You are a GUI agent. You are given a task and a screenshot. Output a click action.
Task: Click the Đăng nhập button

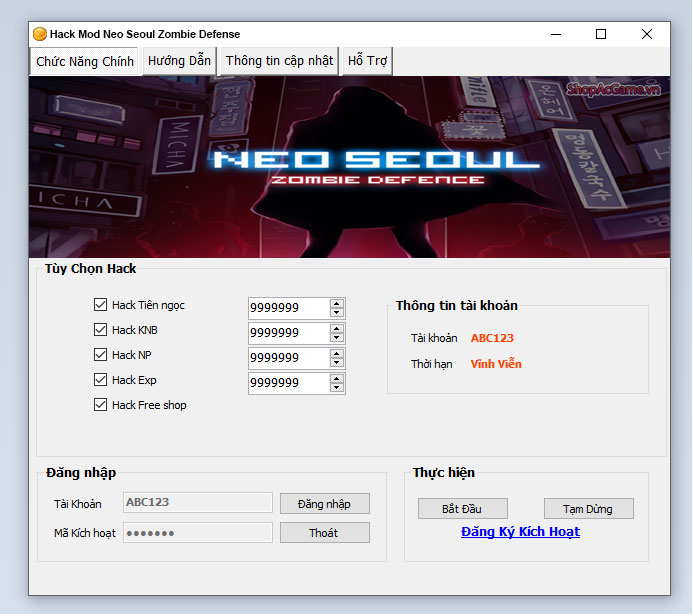pos(325,504)
